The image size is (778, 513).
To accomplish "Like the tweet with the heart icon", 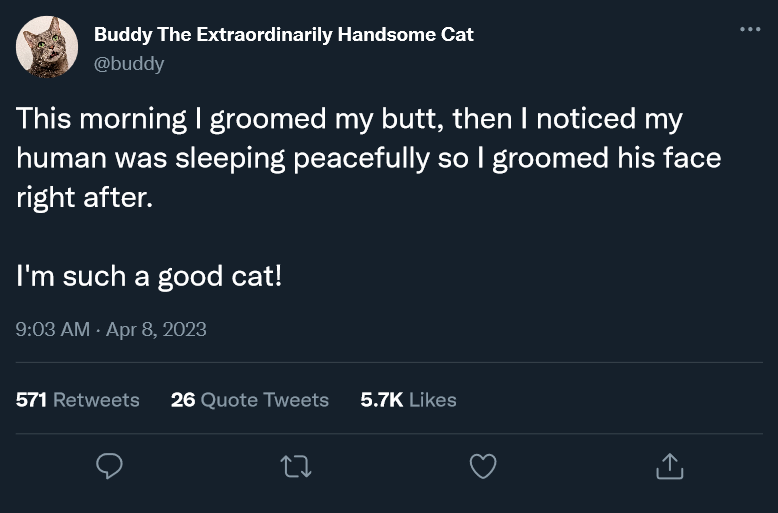I will pos(483,466).
